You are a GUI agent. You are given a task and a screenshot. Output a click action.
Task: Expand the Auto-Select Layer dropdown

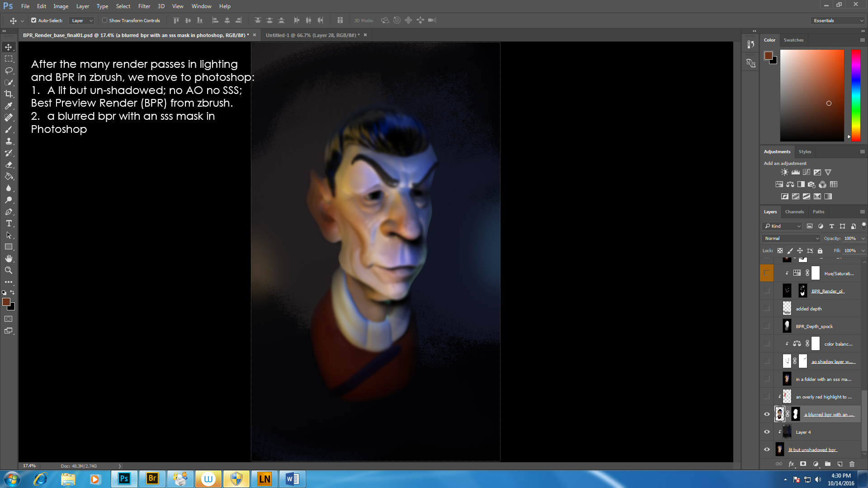82,20
